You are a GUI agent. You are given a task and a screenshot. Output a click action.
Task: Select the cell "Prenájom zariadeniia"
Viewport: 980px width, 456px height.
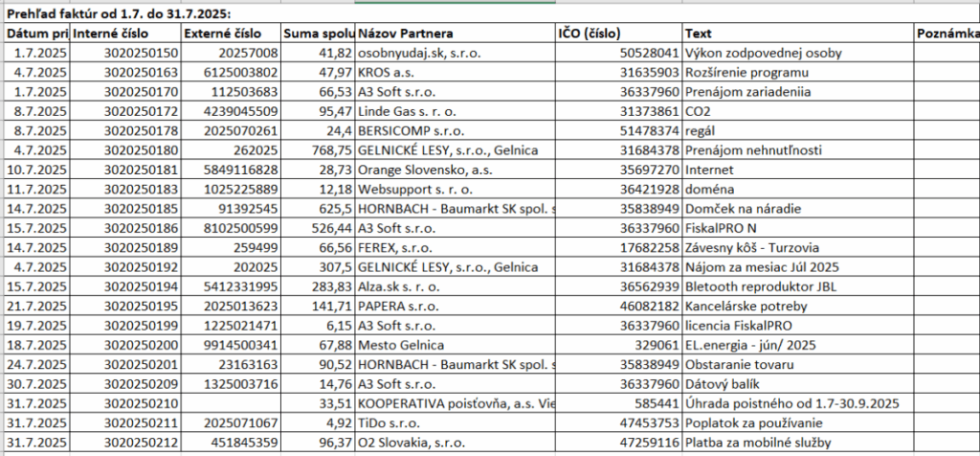[798, 92]
